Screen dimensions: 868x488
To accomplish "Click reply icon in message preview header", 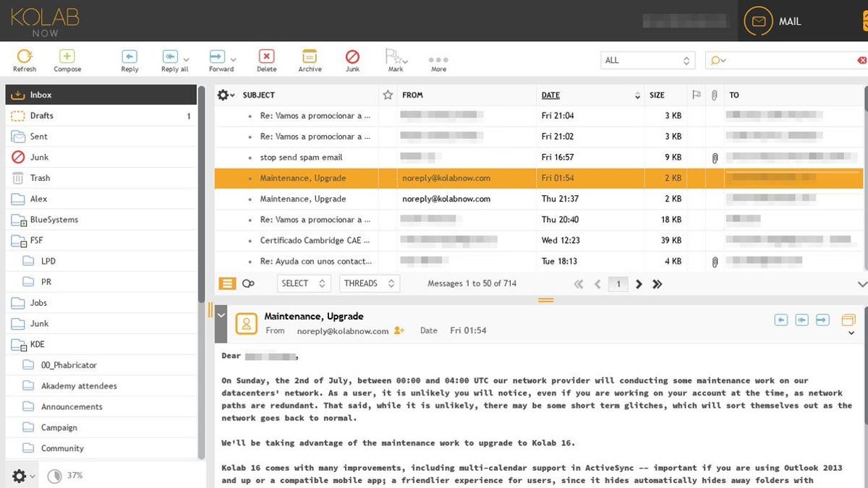I will tap(780, 320).
